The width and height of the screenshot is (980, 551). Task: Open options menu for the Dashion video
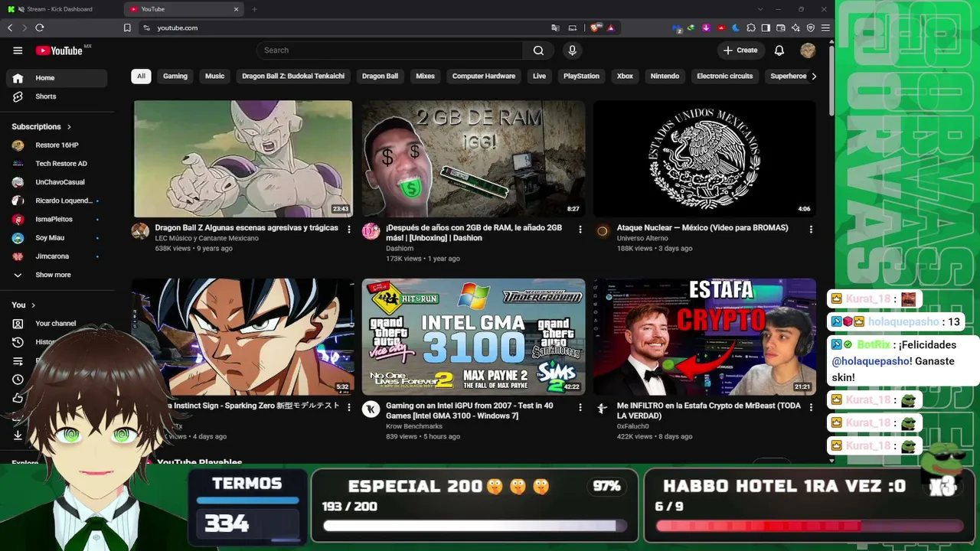click(580, 229)
